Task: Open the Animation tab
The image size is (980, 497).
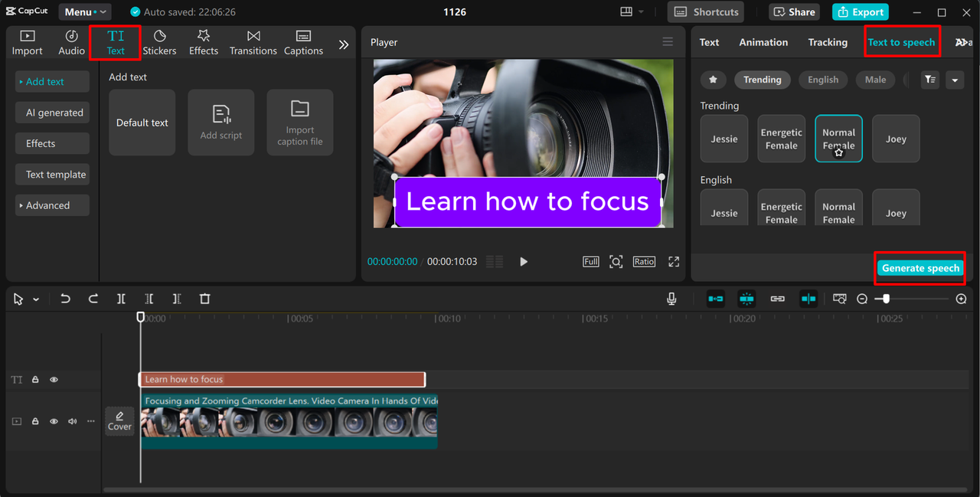Action: click(763, 42)
